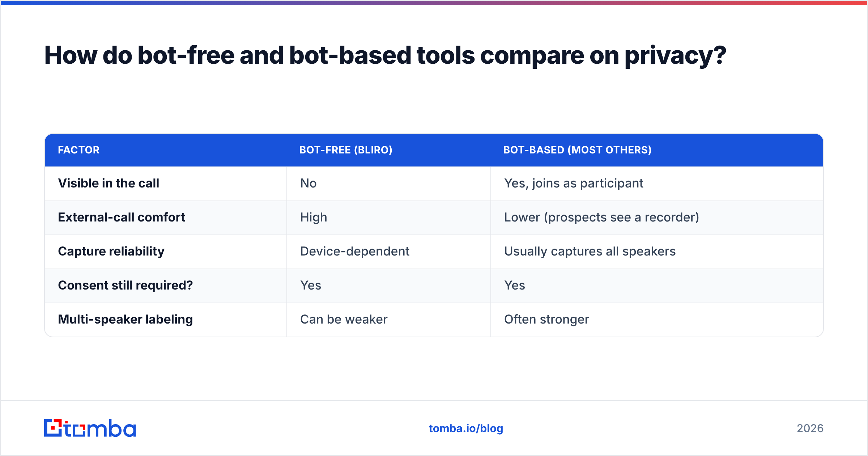Image resolution: width=868 pixels, height=456 pixels.
Task: Click the 2026 year label
Action: pyautogui.click(x=810, y=428)
